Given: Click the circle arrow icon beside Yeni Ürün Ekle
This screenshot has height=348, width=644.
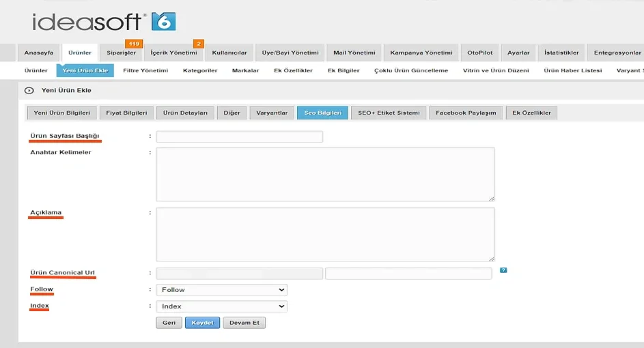Looking at the screenshot, I should (x=29, y=90).
